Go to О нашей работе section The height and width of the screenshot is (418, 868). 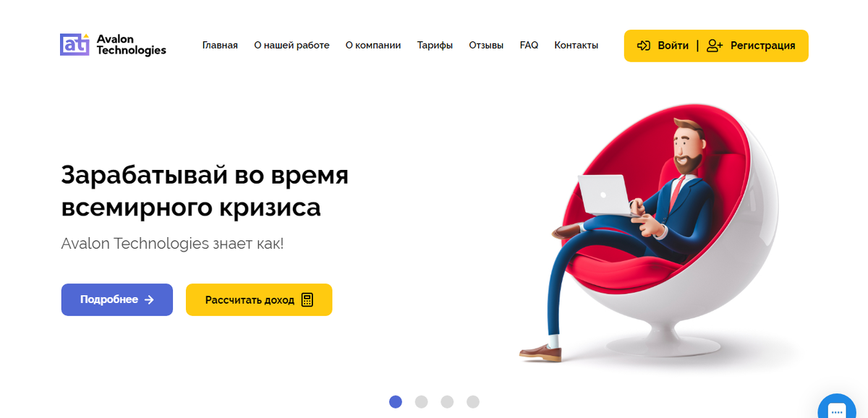coord(292,45)
